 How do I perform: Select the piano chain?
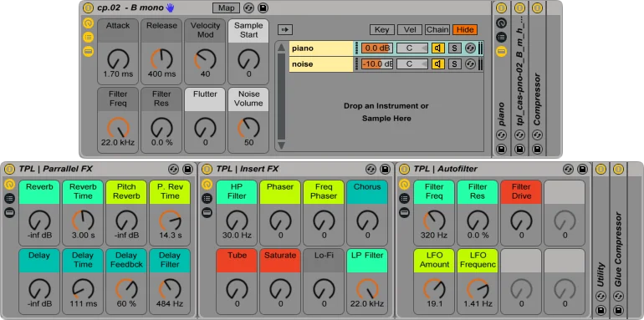click(321, 48)
